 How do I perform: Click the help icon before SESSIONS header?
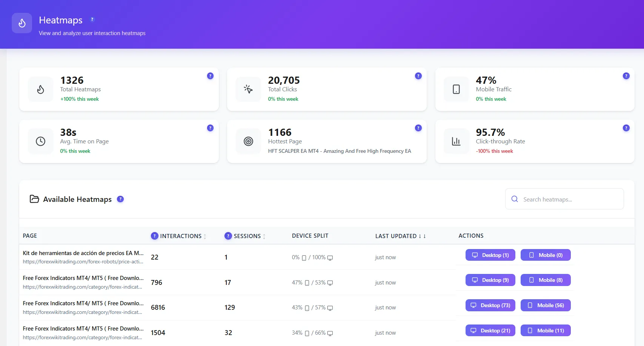coord(228,236)
